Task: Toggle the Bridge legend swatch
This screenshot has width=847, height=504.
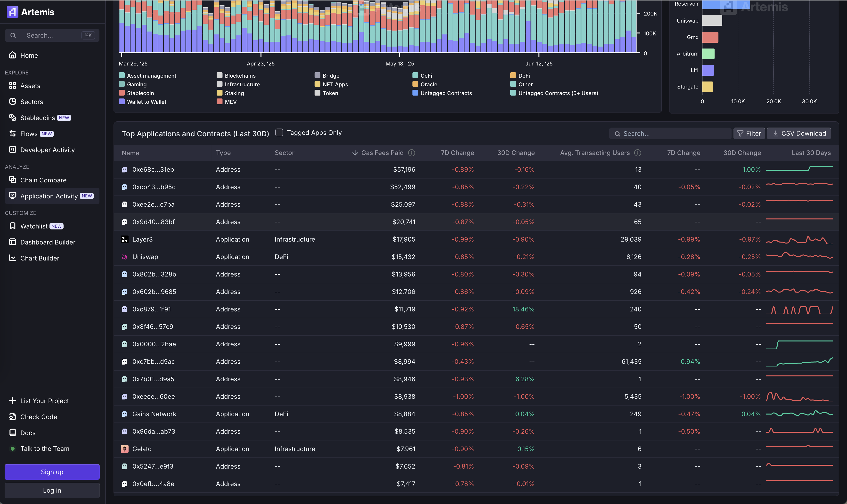Action: click(x=317, y=75)
